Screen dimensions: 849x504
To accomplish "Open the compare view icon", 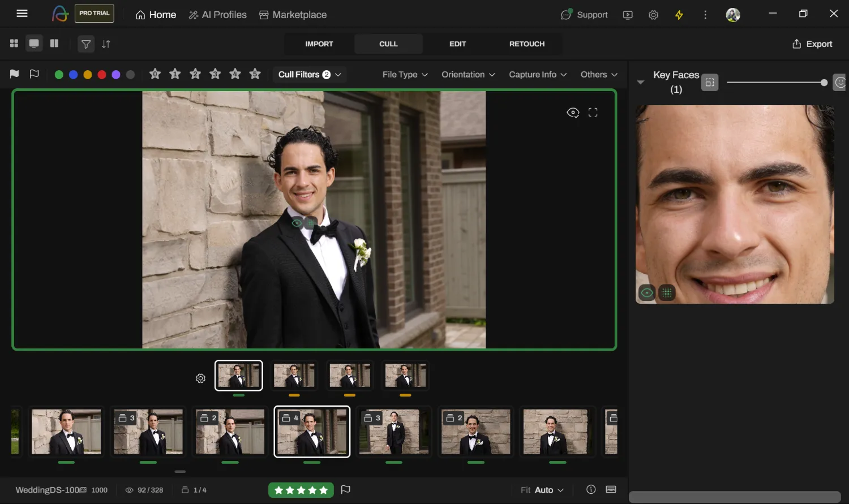I will (x=54, y=43).
